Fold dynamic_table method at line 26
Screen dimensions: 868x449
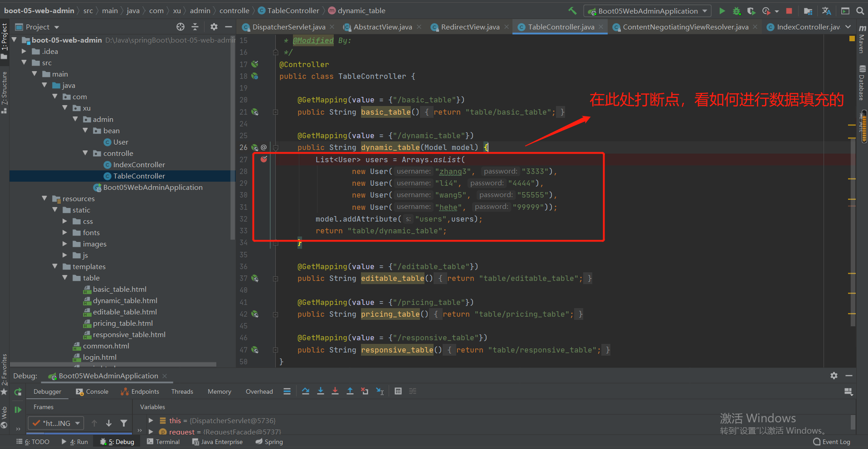[x=275, y=147]
